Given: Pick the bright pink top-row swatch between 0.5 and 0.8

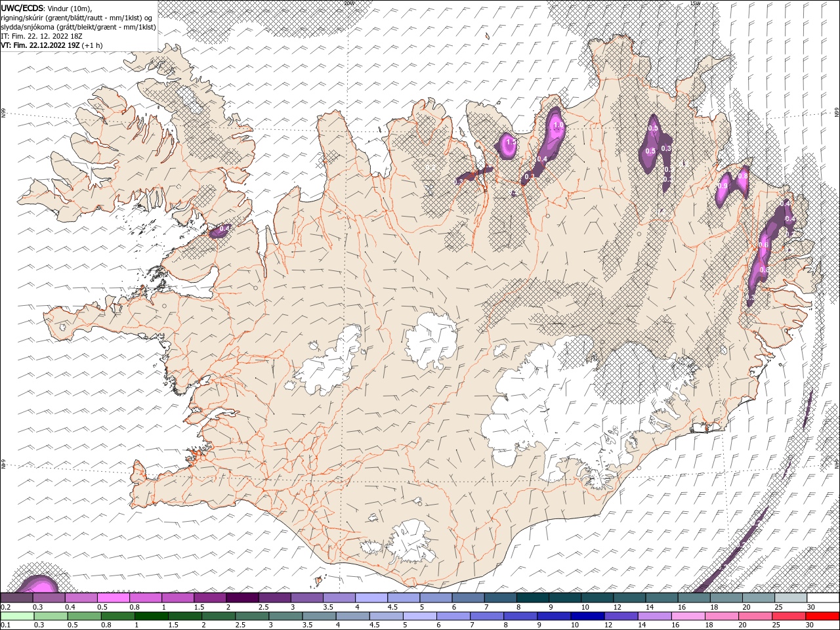Looking at the screenshot, I should [x=113, y=598].
